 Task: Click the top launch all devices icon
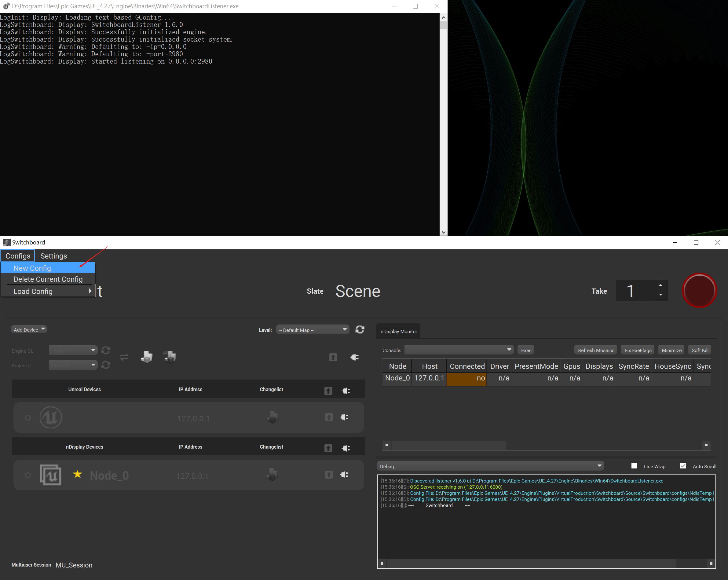pyautogui.click(x=333, y=357)
